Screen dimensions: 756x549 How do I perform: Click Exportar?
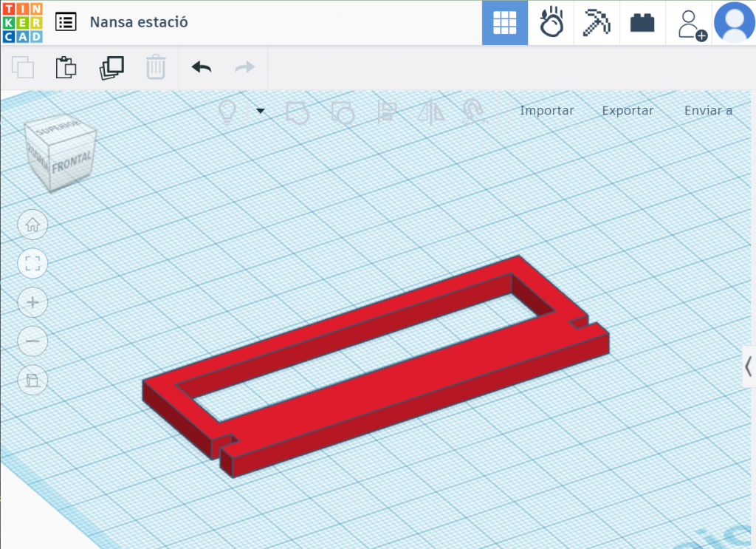(628, 111)
